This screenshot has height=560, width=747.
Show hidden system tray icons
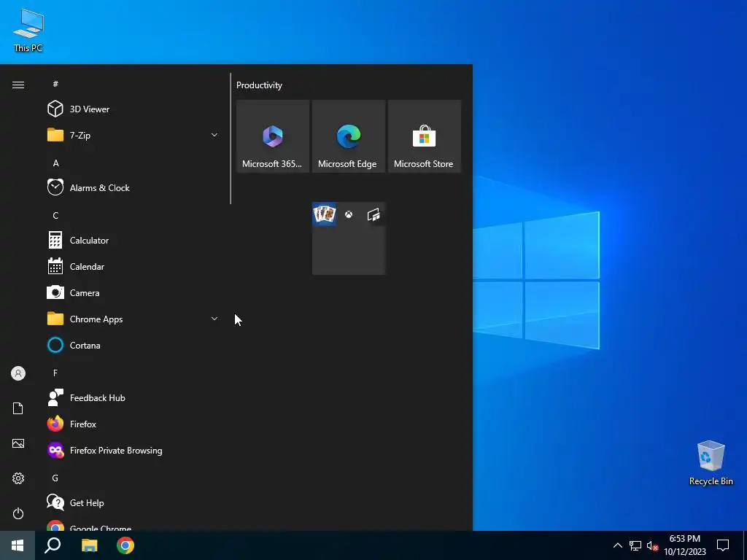617,545
